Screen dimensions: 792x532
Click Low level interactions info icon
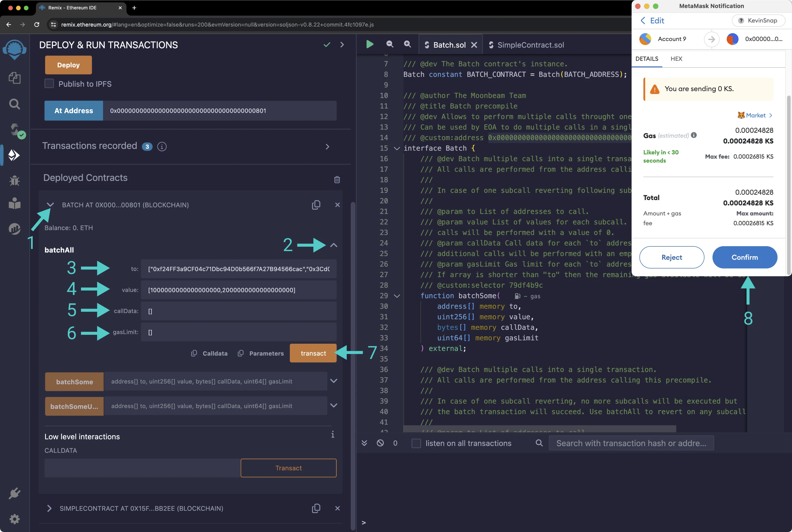[x=332, y=435]
